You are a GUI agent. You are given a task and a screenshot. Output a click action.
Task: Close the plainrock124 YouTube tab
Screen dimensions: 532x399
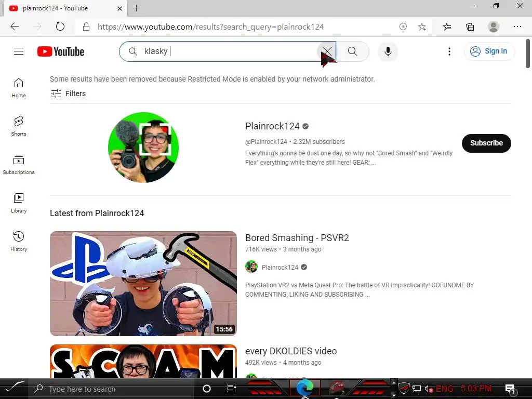(x=119, y=8)
